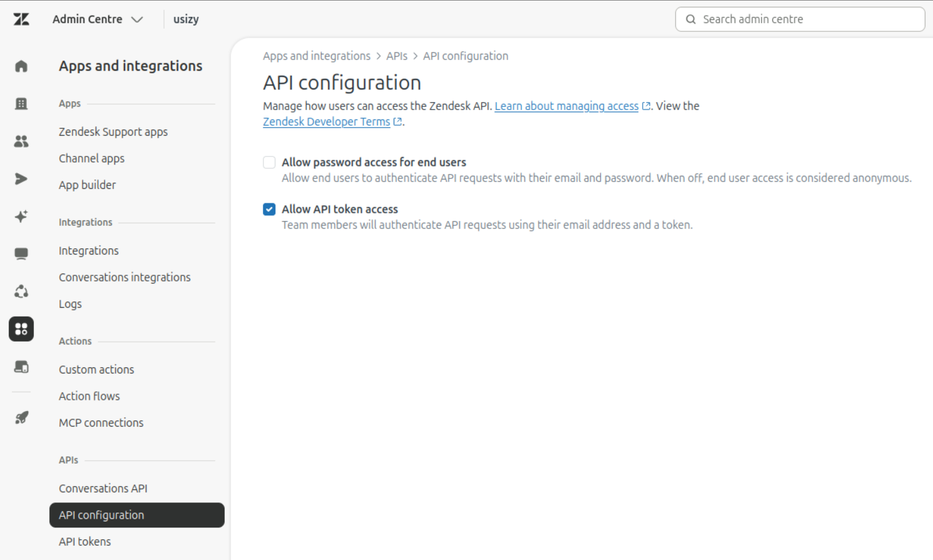View integration Logs

[x=70, y=304]
